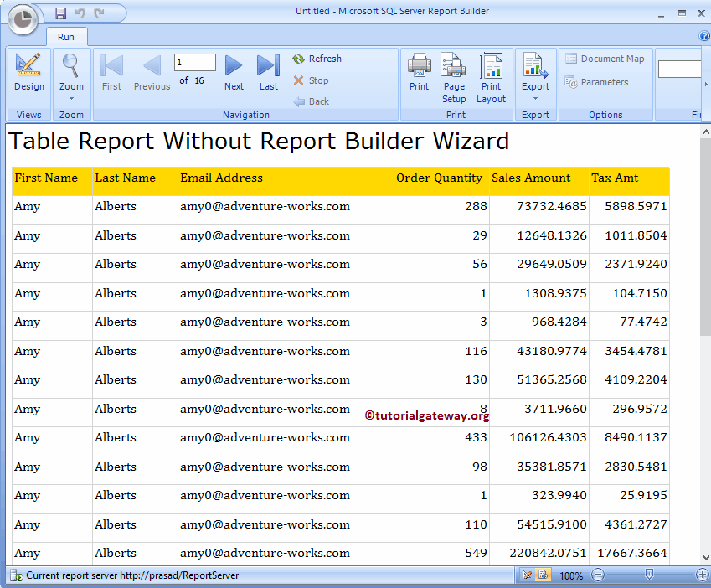Click inside the page number field

point(194,61)
